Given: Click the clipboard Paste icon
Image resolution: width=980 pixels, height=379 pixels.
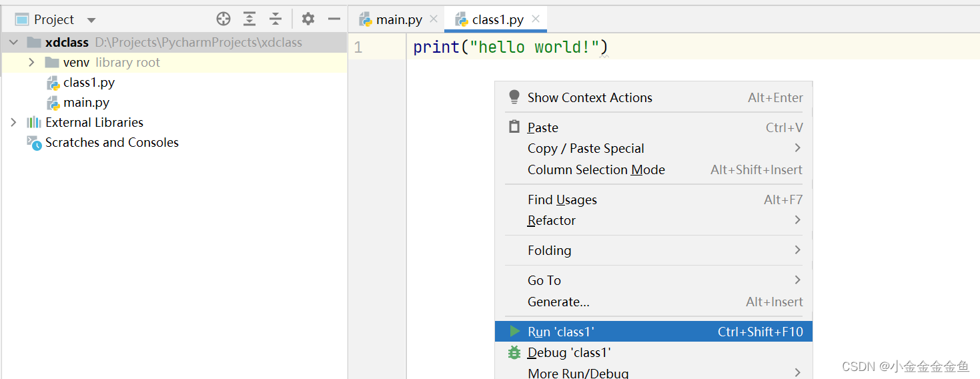Looking at the screenshot, I should pos(514,127).
